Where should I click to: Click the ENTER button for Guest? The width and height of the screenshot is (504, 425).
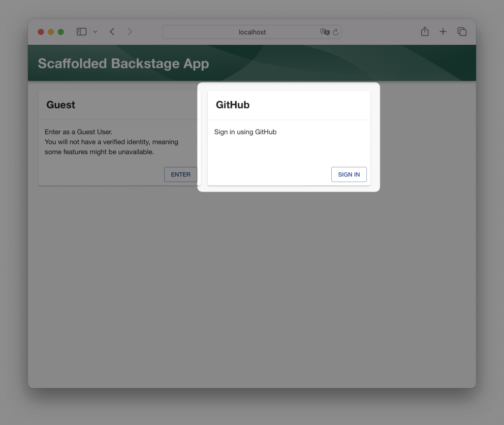tap(181, 174)
